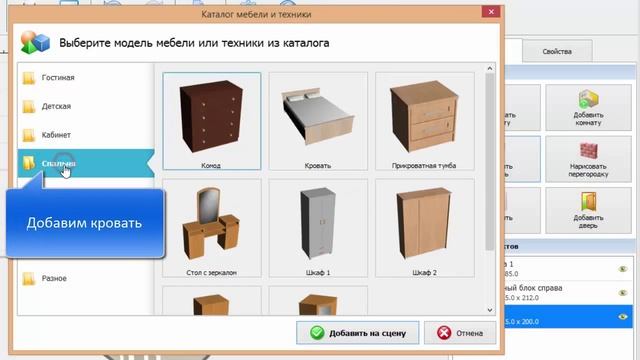Open the Кабинет furniture category
Image resolution: width=640 pixels, height=360 pixels.
coord(86,135)
